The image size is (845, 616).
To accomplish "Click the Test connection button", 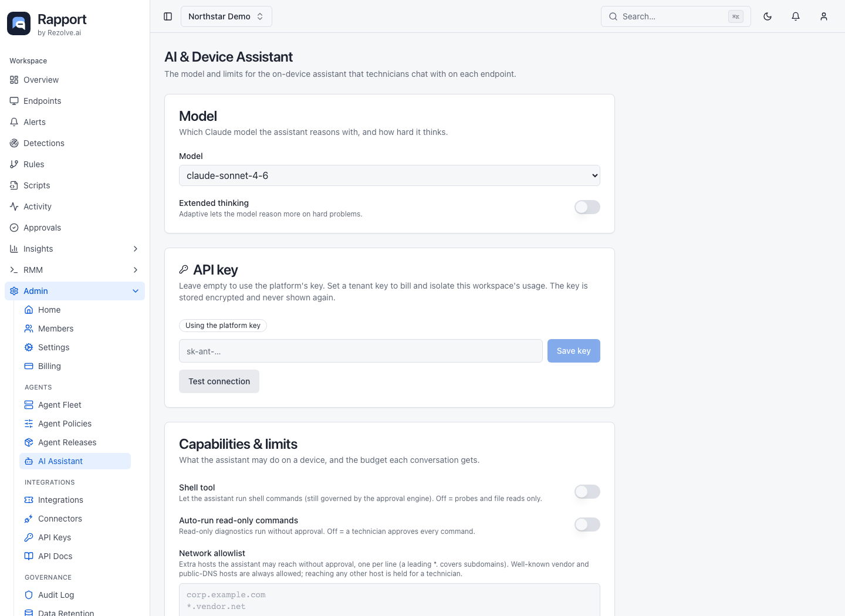I will [x=219, y=381].
